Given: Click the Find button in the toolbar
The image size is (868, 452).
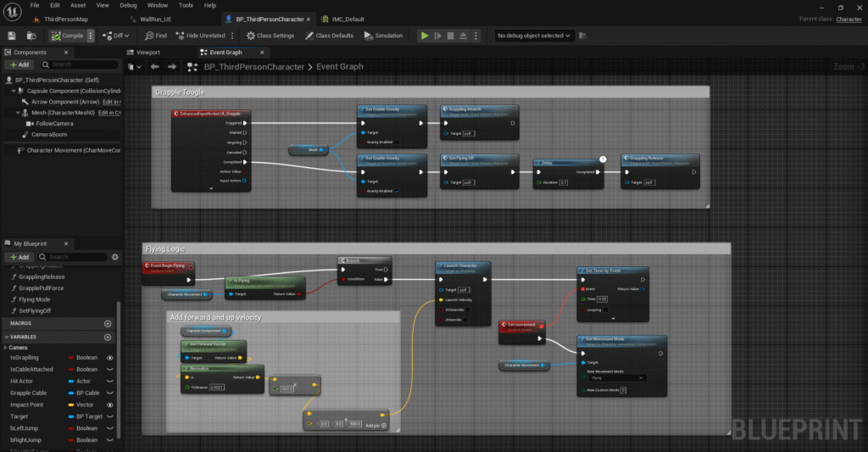Looking at the screenshot, I should click(156, 36).
